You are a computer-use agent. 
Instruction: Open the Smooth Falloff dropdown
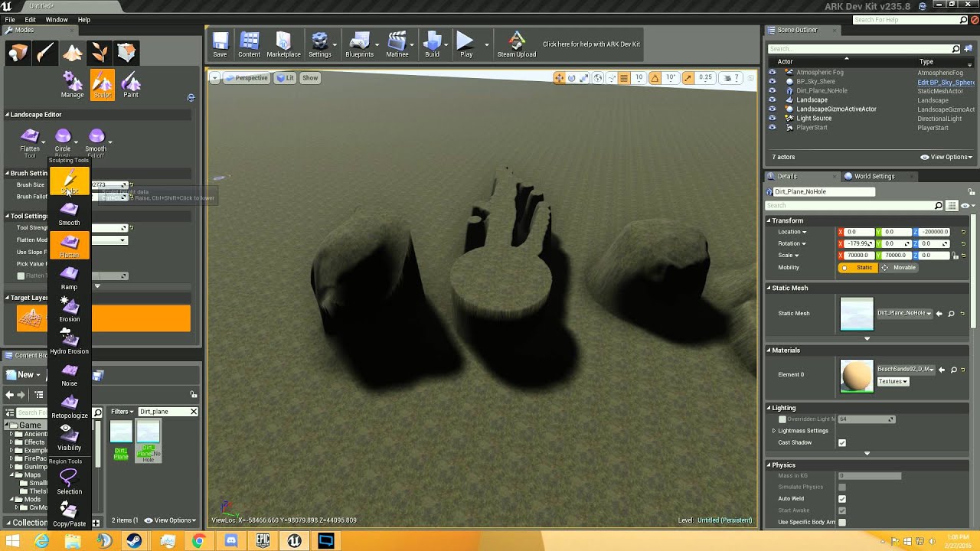[x=110, y=142]
